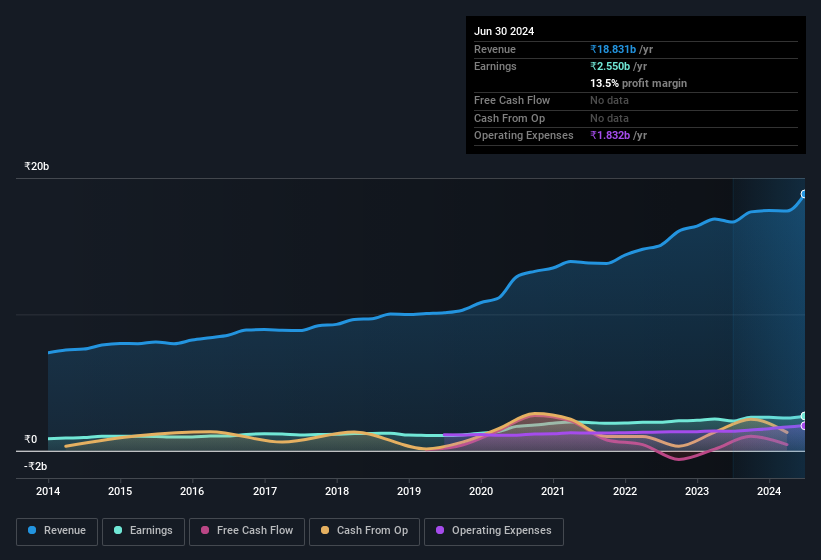Click the 2016 x-axis label
This screenshot has height=560, width=821.
[192, 491]
